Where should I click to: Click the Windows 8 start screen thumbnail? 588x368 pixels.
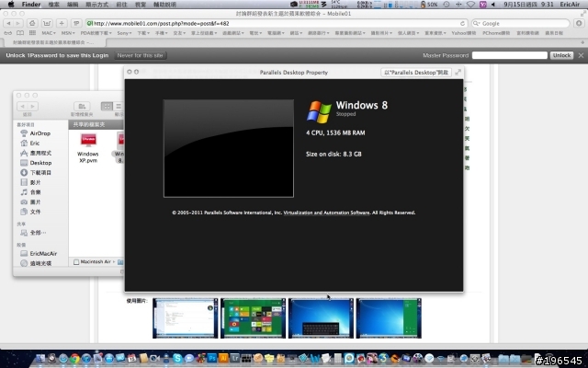click(x=254, y=318)
